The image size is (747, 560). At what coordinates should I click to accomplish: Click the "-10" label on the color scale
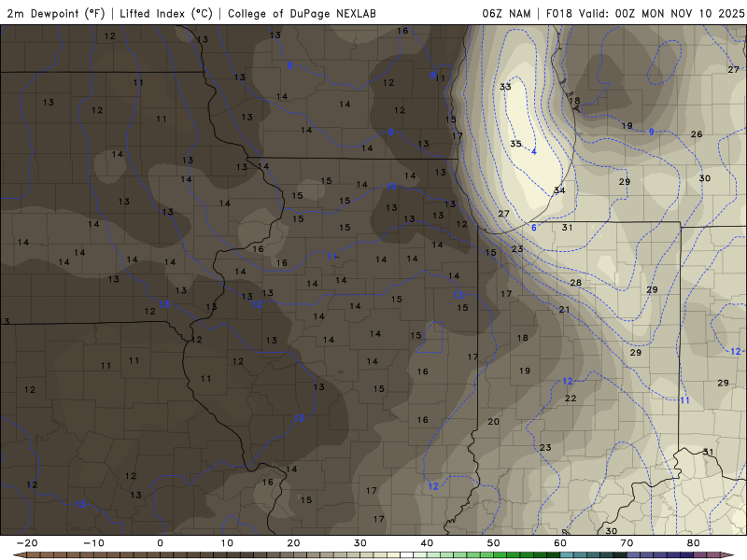(x=93, y=543)
